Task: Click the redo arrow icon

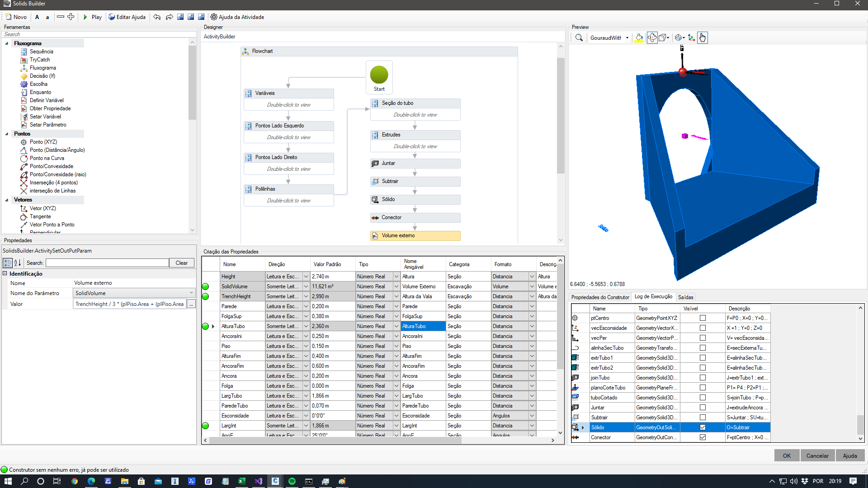Action: pyautogui.click(x=169, y=17)
